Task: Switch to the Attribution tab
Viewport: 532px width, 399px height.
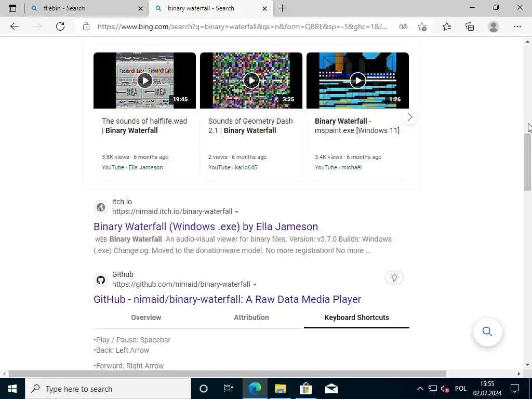Action: tap(251, 317)
